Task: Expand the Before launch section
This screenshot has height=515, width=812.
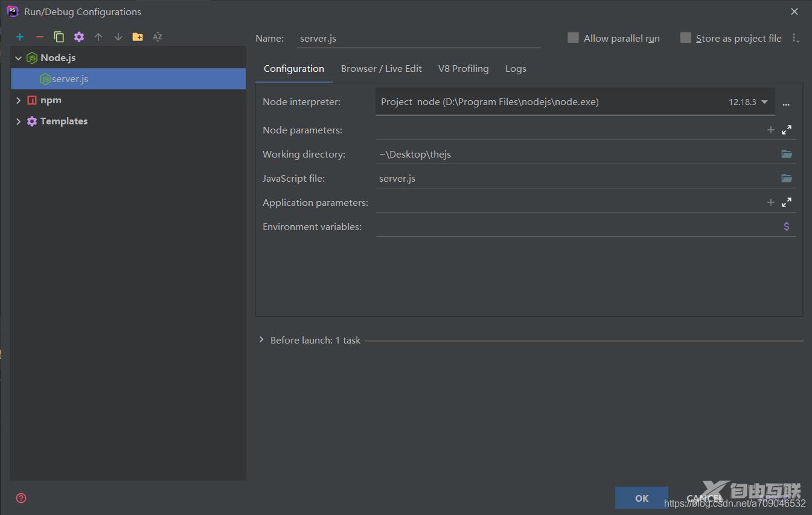Action: 261,340
